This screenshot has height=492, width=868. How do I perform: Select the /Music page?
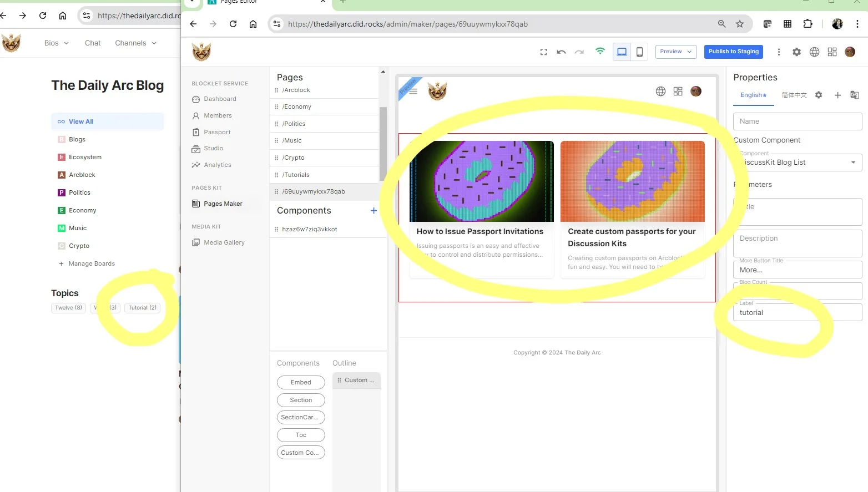324,141
